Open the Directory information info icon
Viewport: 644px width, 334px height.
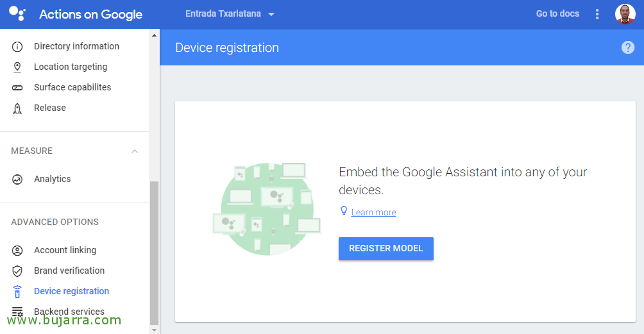[17, 47]
